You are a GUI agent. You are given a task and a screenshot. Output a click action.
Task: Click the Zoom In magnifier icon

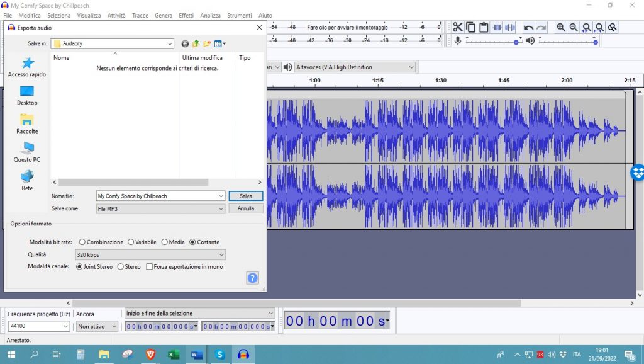point(561,27)
